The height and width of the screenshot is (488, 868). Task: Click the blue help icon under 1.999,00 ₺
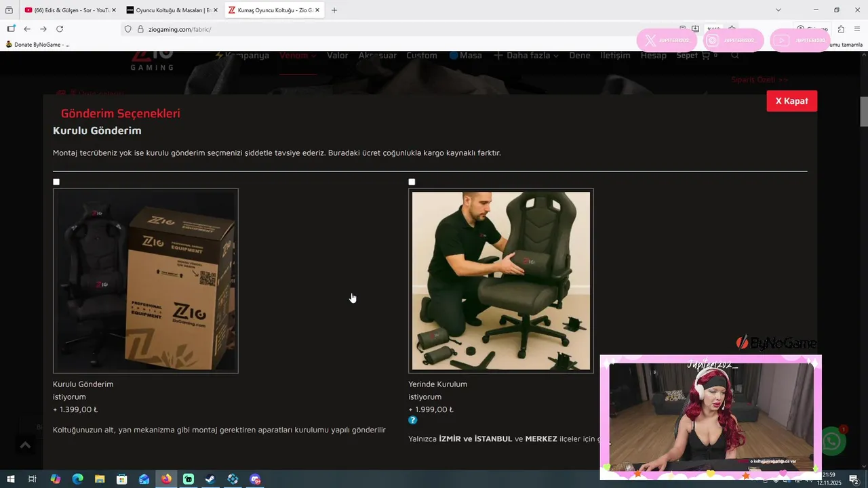(413, 420)
